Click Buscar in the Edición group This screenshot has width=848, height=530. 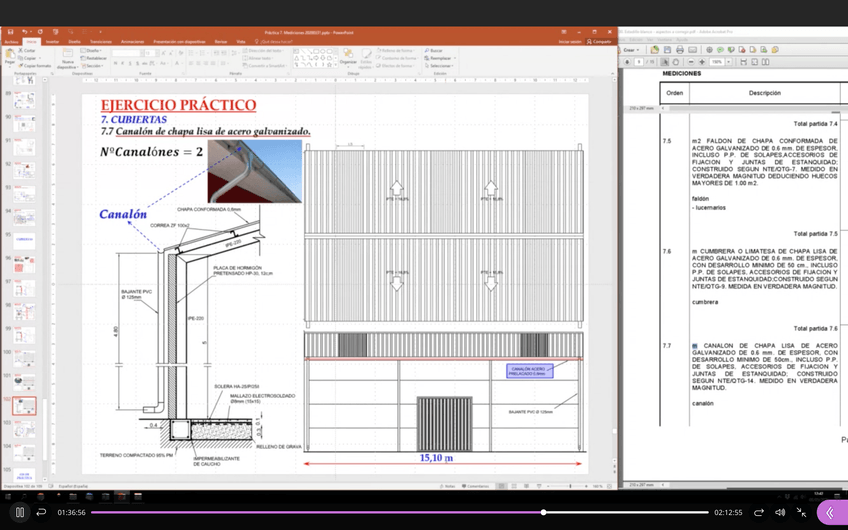[x=435, y=50]
